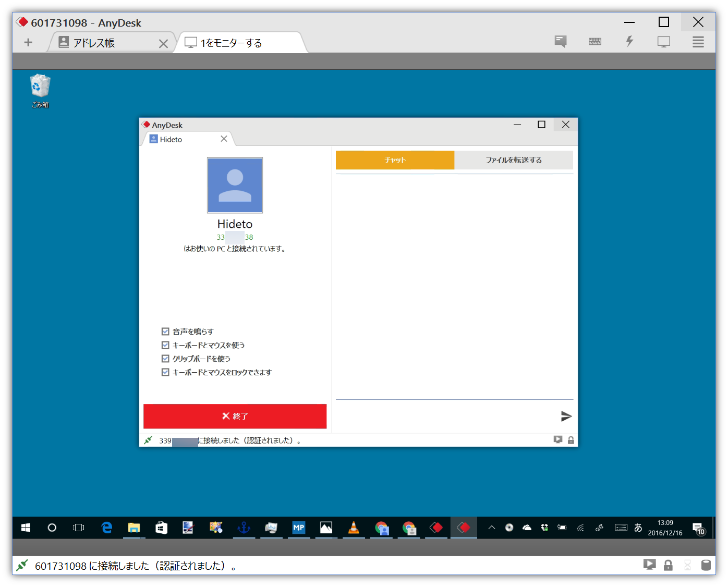Toggle the キーボードとマウスをロックできます checkbox
728x587 pixels.
(x=165, y=372)
